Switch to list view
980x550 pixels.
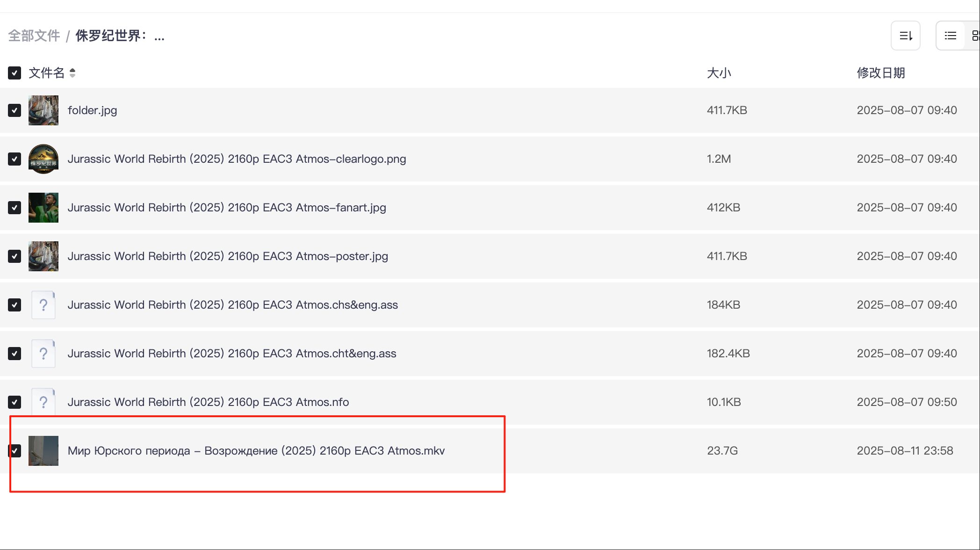point(950,36)
